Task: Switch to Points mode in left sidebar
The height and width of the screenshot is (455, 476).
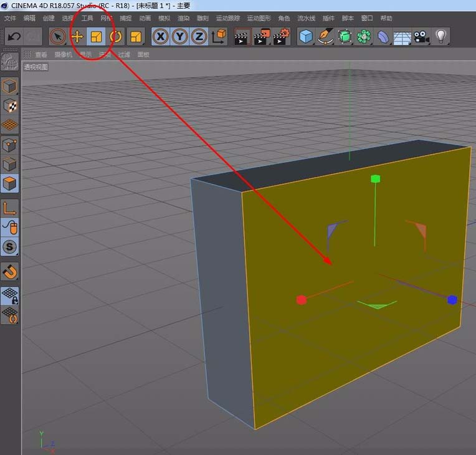Action: coord(10,145)
